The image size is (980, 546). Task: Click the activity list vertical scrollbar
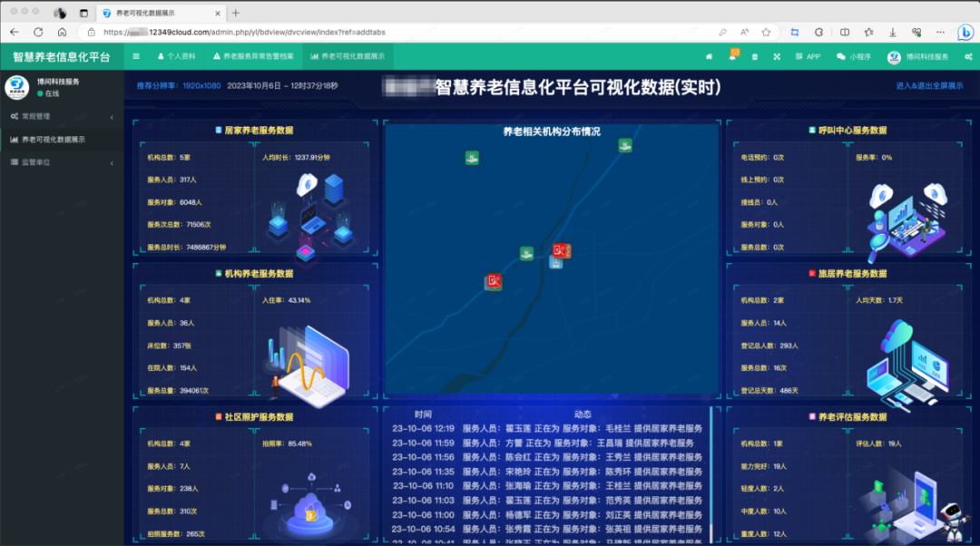710,472
